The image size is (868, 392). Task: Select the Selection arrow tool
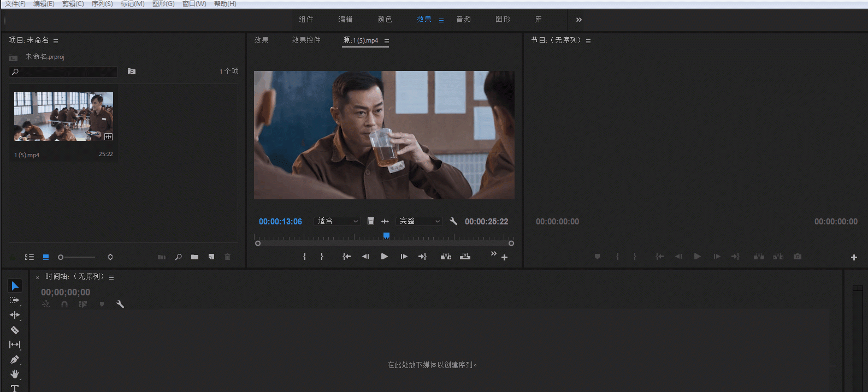[15, 286]
